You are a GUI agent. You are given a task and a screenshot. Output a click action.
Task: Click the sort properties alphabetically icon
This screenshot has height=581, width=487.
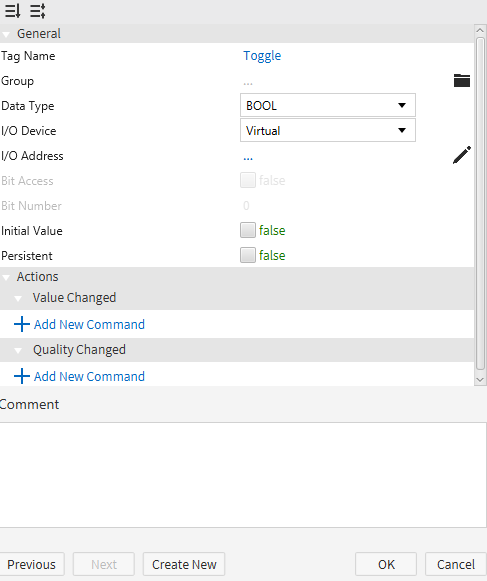[12, 11]
